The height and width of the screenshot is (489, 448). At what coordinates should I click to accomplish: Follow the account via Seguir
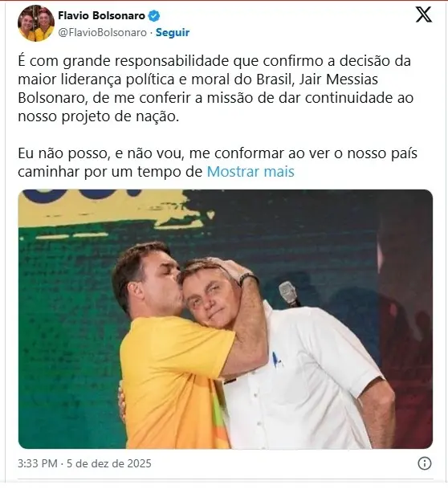pos(173,32)
